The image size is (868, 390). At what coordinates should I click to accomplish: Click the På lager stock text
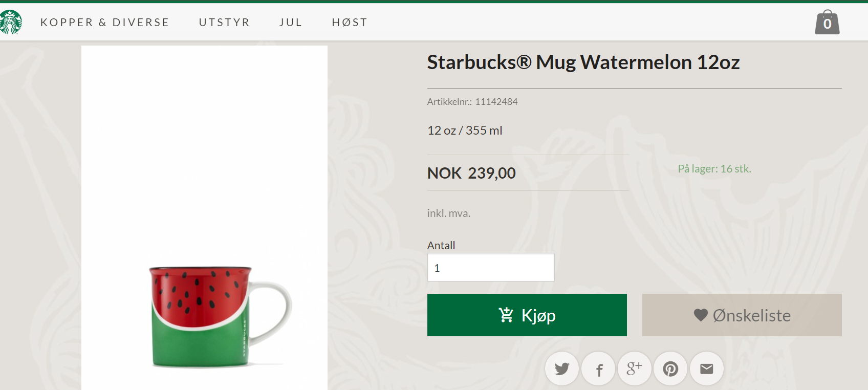[x=714, y=169]
